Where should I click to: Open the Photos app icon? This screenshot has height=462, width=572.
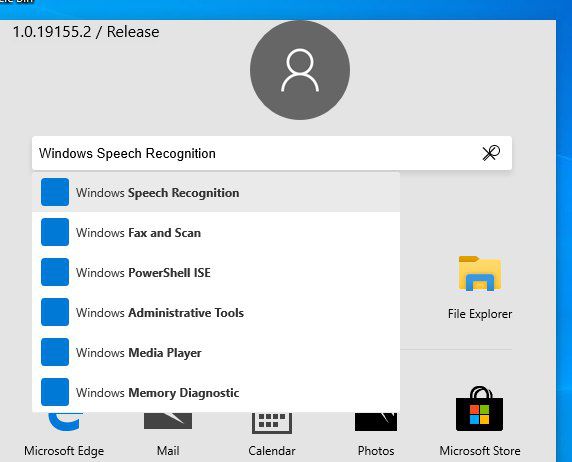click(376, 421)
